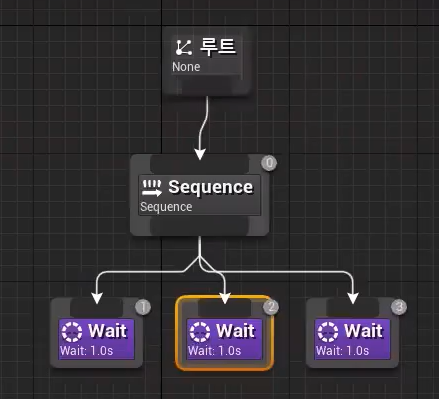Select the Wait title in node 2

point(235,331)
